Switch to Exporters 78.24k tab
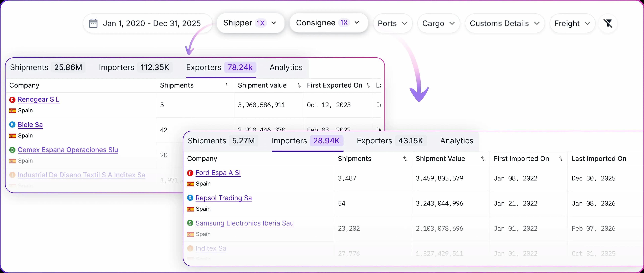644x273 pixels. (221, 67)
